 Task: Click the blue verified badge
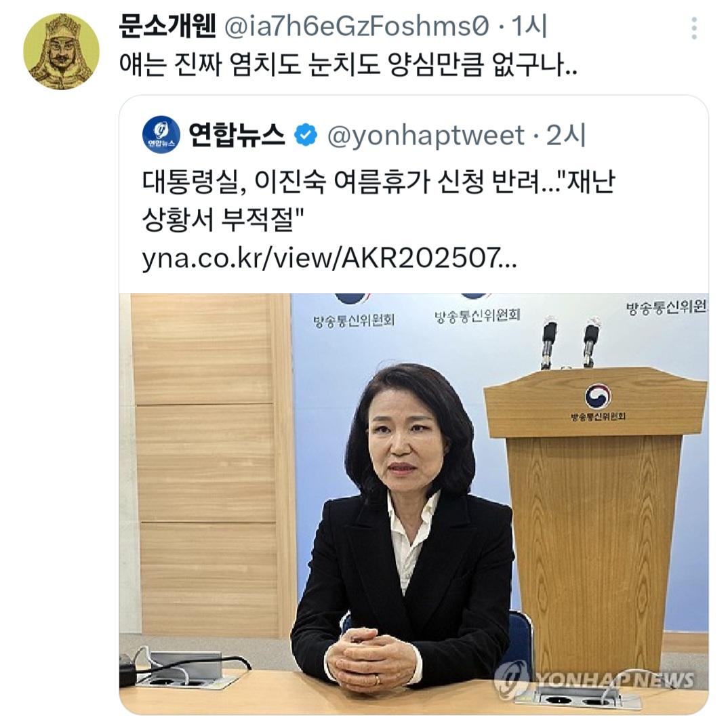click(x=306, y=135)
